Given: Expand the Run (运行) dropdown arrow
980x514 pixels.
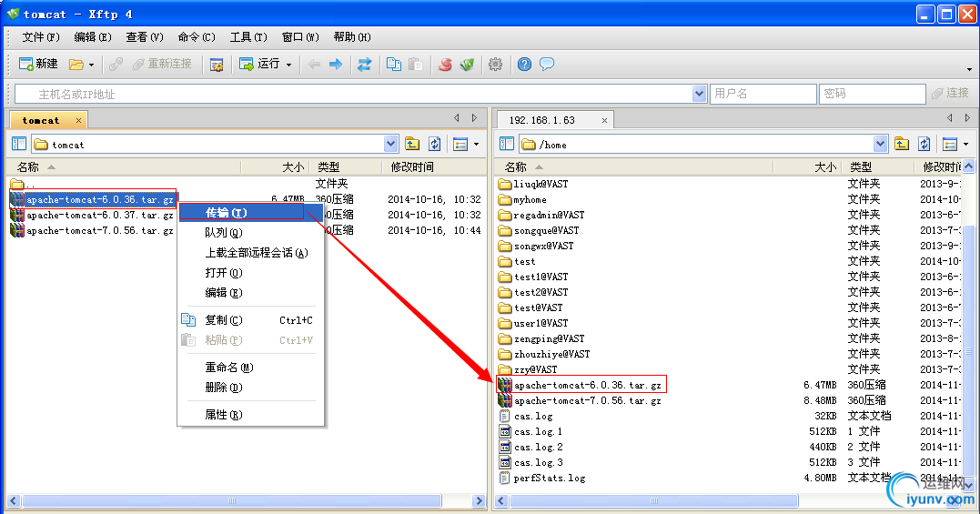Looking at the screenshot, I should click(288, 65).
